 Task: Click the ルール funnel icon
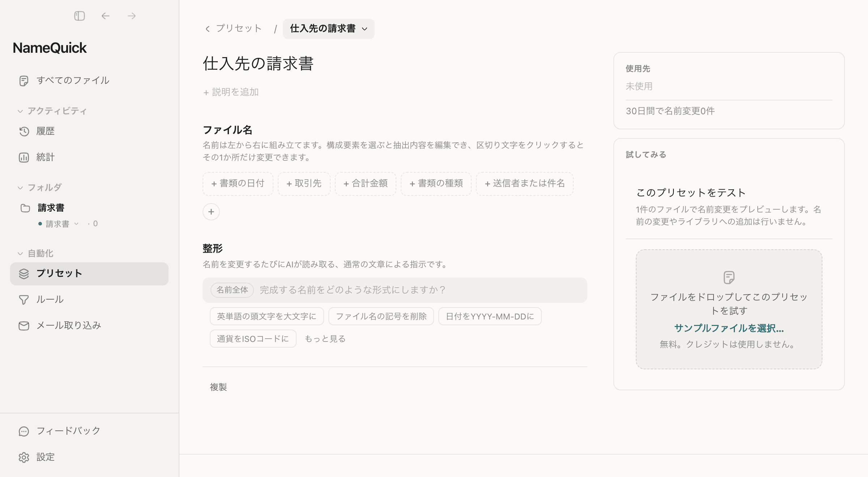pyautogui.click(x=24, y=300)
